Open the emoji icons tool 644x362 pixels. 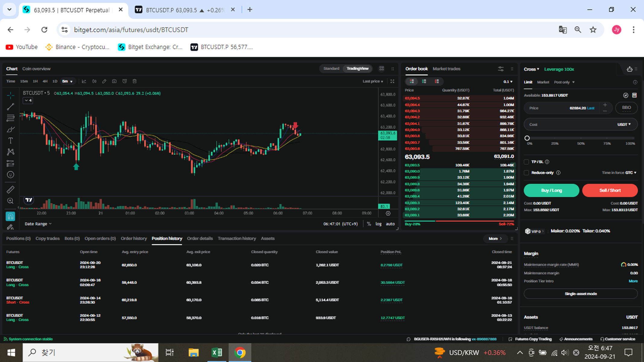coord(11,175)
